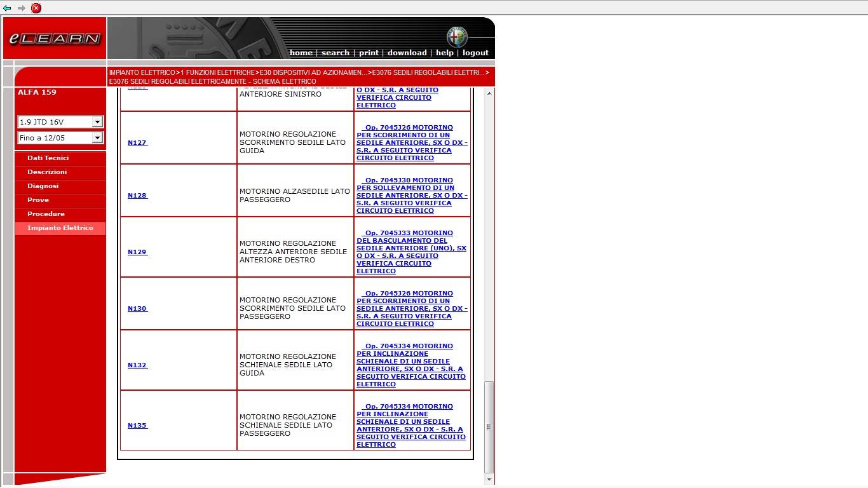Click the back arrow navigation icon
Screen dimensions: 868x488
click(x=7, y=8)
